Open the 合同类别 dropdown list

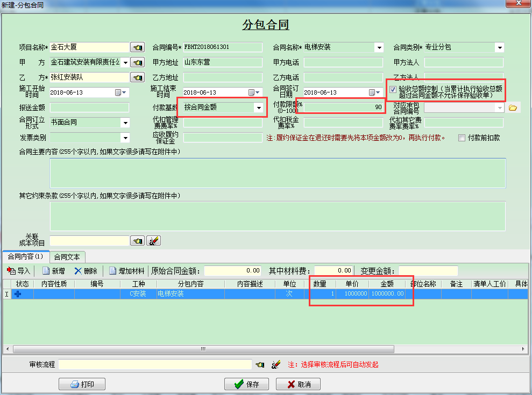tap(499, 47)
